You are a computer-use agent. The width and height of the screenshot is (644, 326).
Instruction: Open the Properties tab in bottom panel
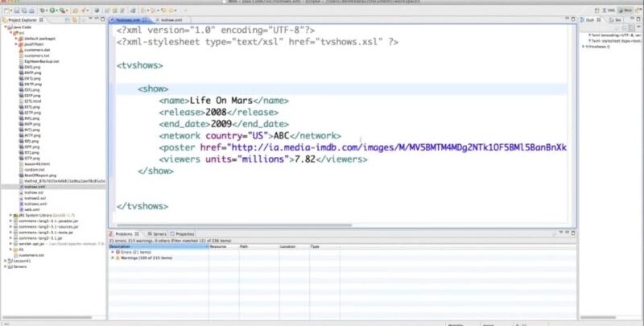point(183,233)
